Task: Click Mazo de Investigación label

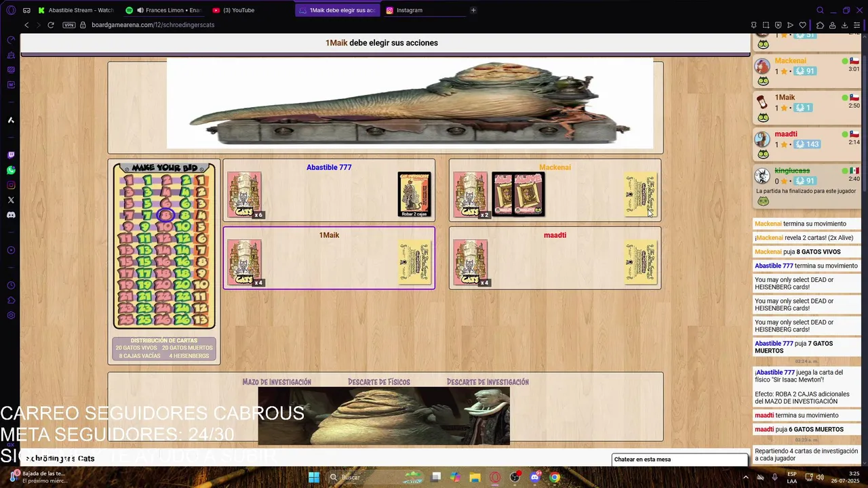Action: pyautogui.click(x=277, y=382)
